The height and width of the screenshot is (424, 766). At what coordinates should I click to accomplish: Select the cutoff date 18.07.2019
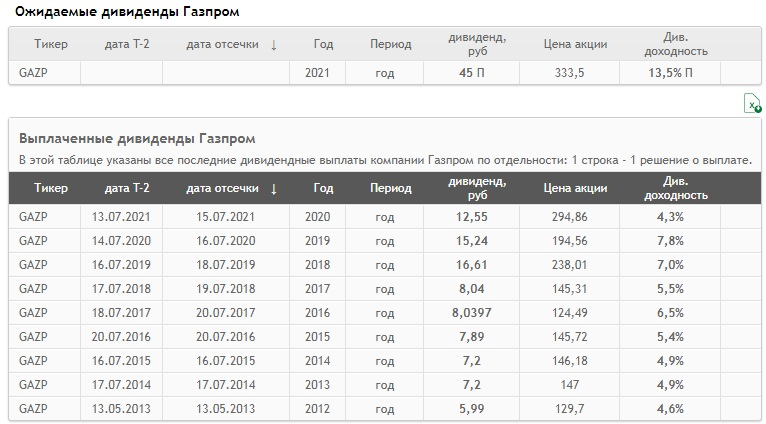(226, 265)
